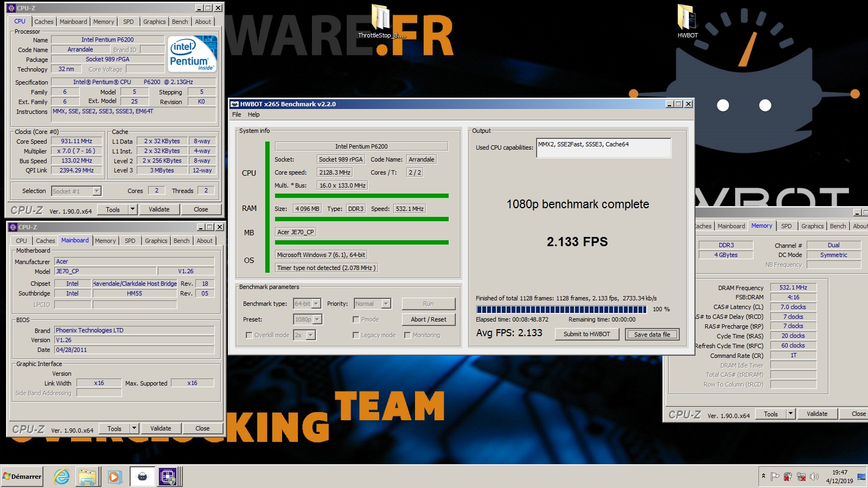Click the Instructions field listing MMX, SSE
868x488 pixels.
click(133, 114)
